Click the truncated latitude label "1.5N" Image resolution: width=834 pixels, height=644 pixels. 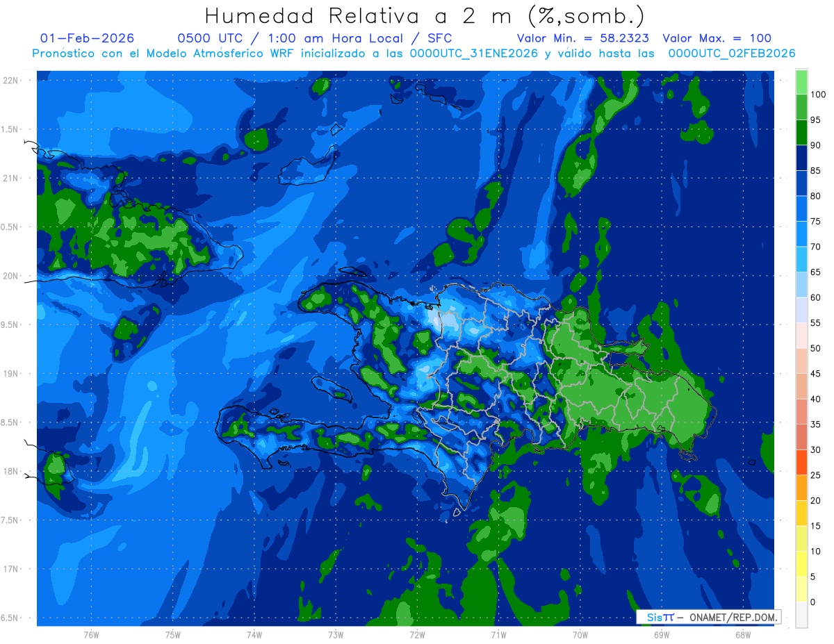pyautogui.click(x=10, y=129)
